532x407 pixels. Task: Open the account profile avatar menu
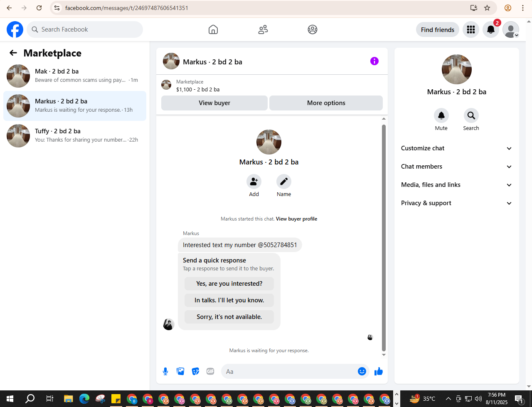511,29
